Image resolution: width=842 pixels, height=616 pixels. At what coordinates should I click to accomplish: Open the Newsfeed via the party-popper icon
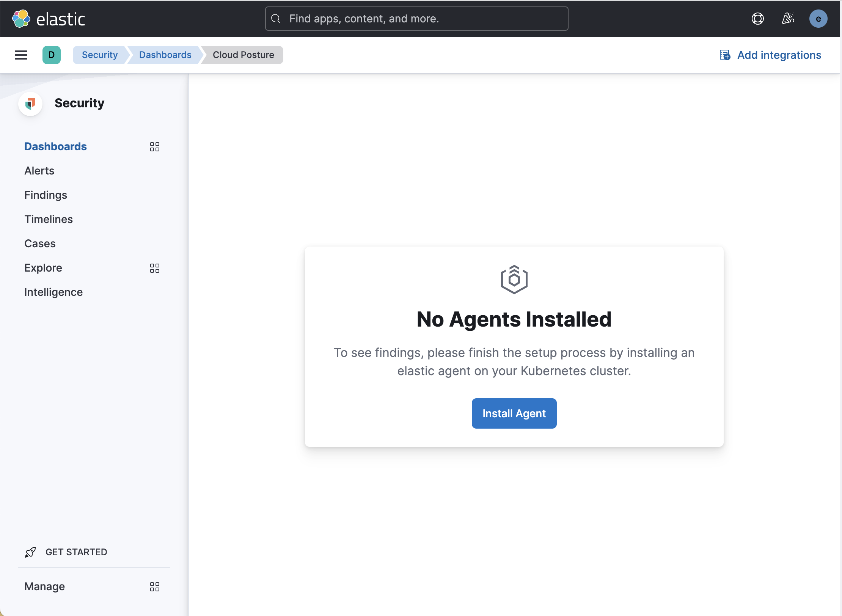coord(788,19)
